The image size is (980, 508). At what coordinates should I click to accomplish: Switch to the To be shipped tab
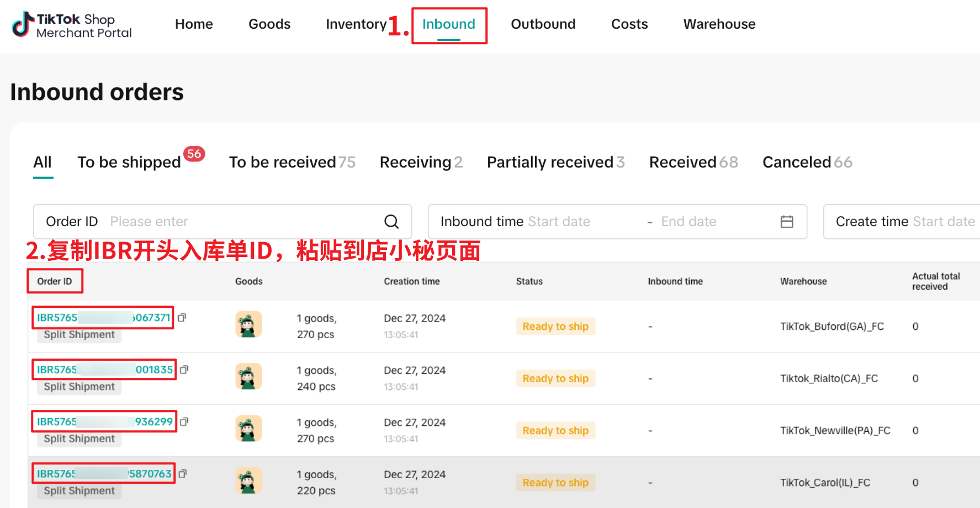[x=129, y=162]
